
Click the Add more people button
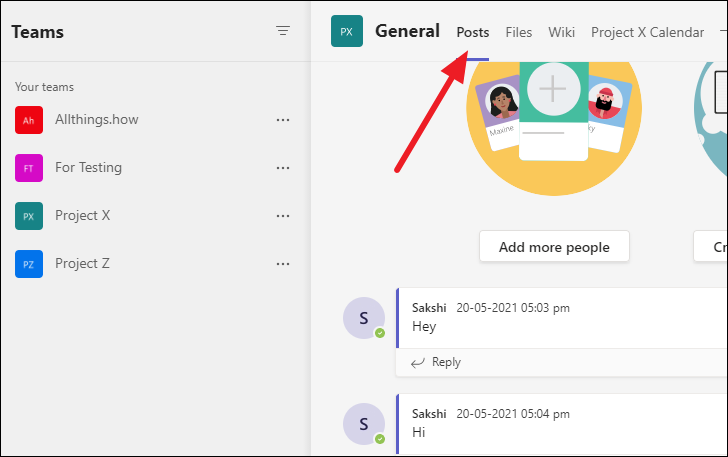[554, 247]
